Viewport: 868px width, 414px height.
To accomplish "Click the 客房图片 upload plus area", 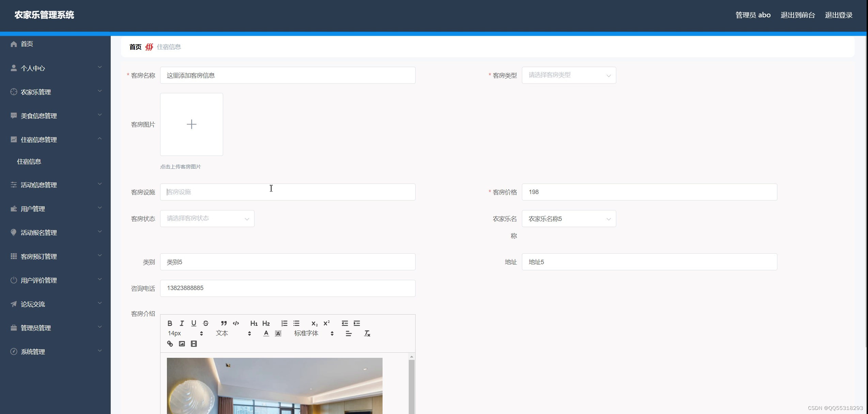I will pyautogui.click(x=191, y=124).
